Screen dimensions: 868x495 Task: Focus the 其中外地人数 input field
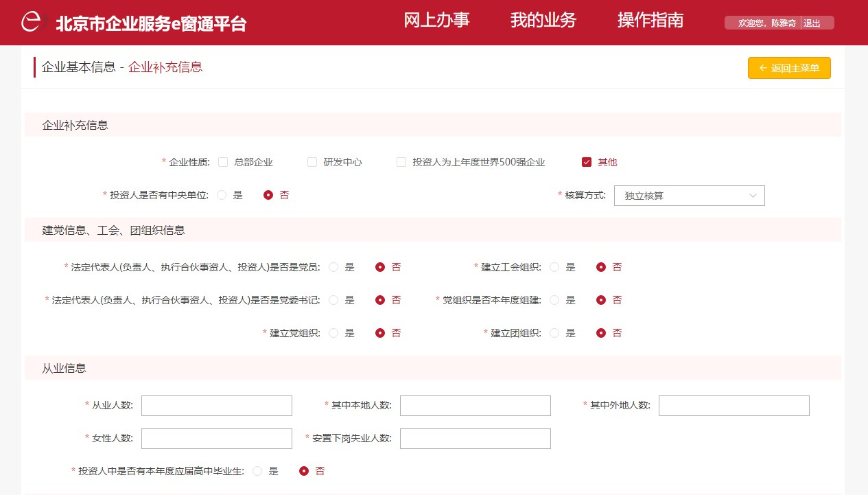(x=734, y=406)
